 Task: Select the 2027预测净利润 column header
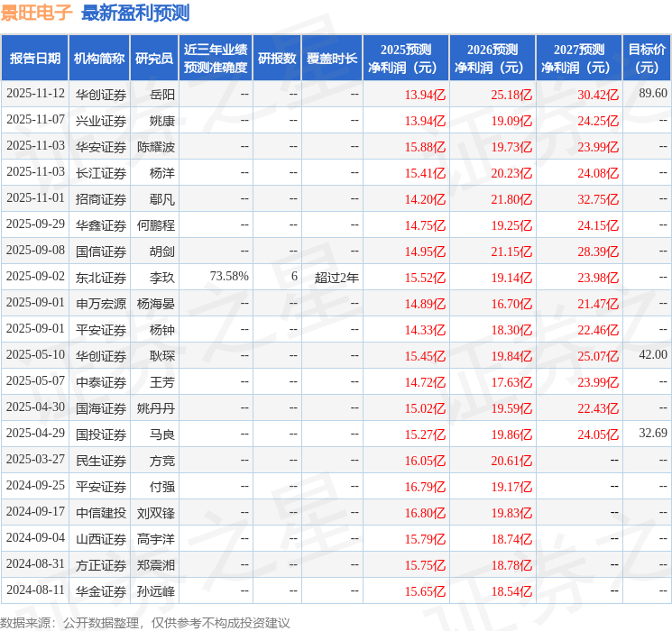click(579, 59)
